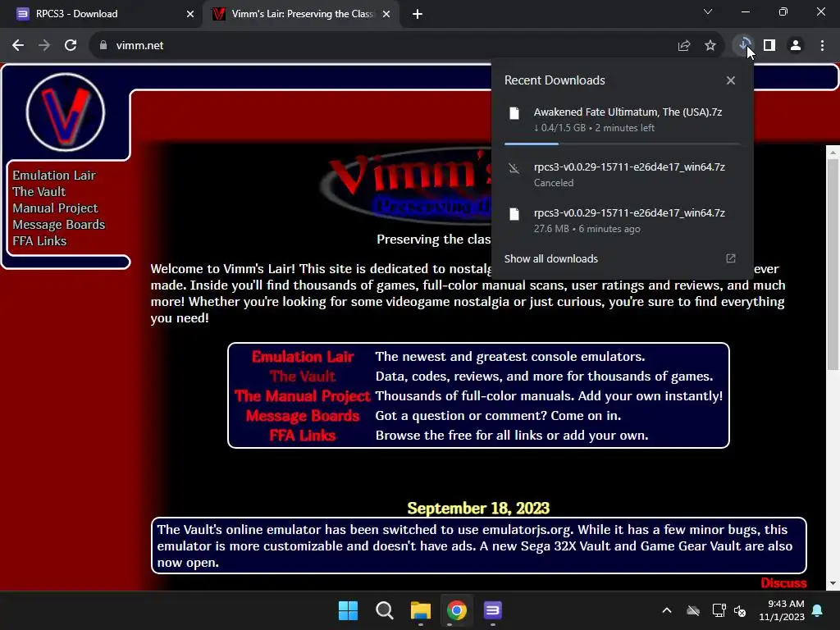Click Chrome icon in the taskbar
840x630 pixels.
coord(456,610)
